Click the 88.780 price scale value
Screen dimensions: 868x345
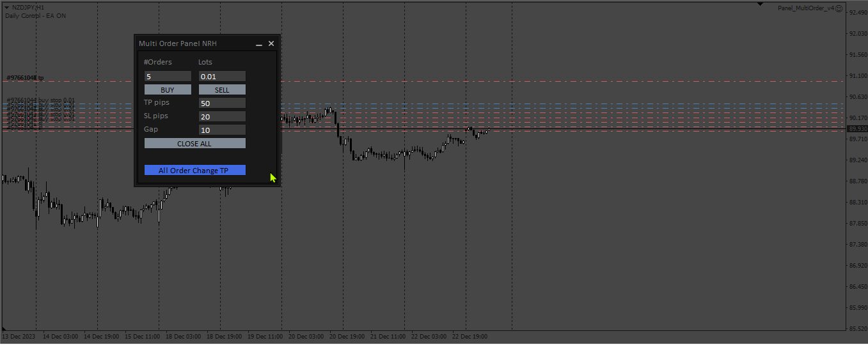858,181
